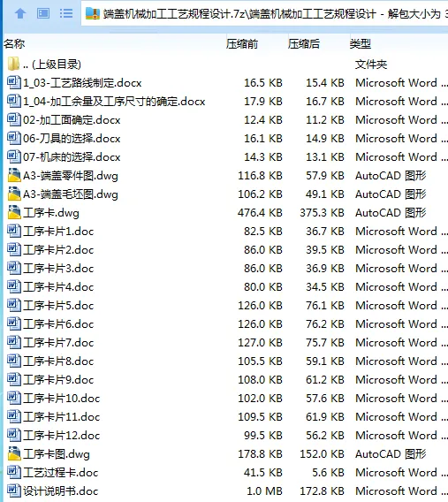Click the 375.3 KB compressed size value

tap(322, 213)
